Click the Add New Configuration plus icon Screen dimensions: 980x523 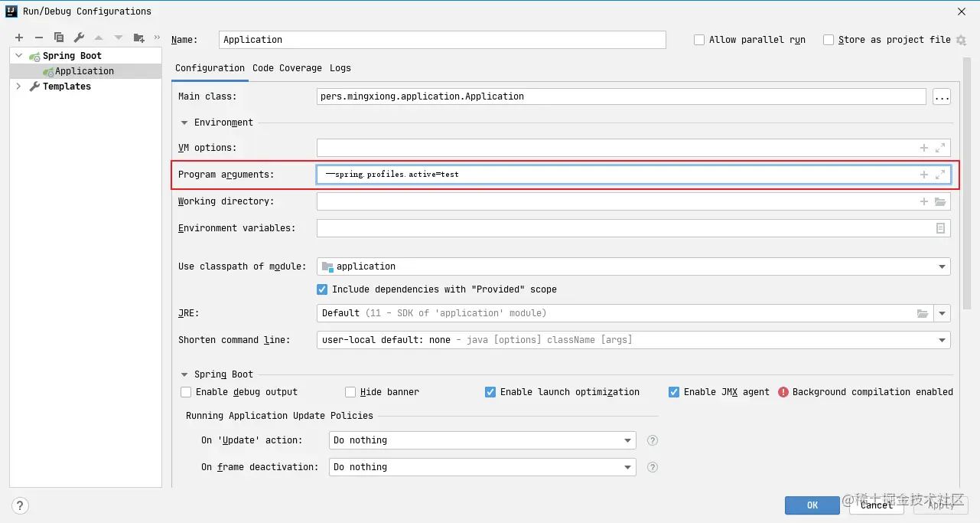(x=19, y=38)
